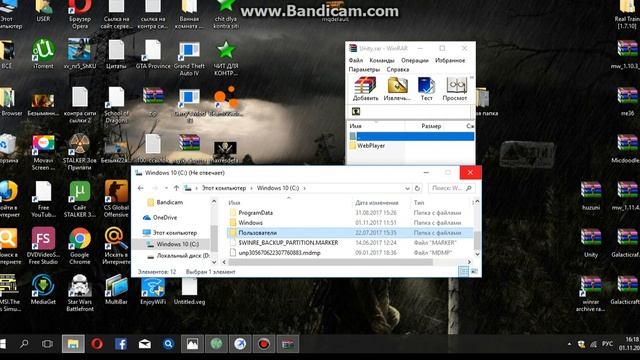Open the MediaGet desktop icon

click(43, 289)
